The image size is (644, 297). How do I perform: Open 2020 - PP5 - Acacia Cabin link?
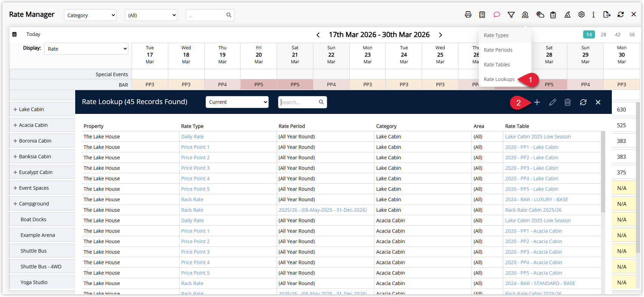[x=533, y=273]
